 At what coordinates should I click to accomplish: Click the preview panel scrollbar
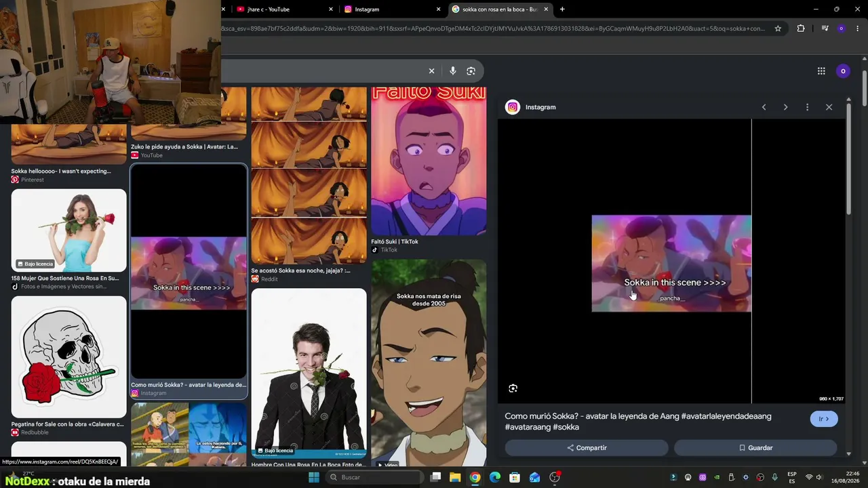coord(848,159)
